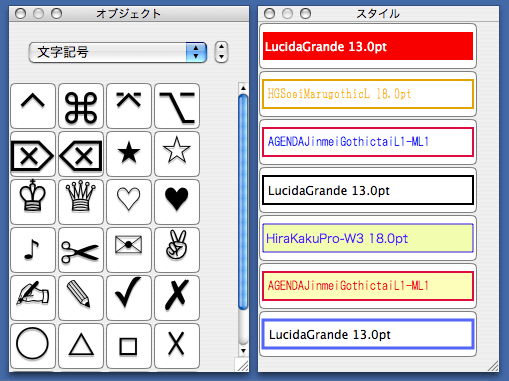
Task: Apply red-text AGENDAJinmeiGothictaiL1-ML1 style on yellow
Action: 368,286
